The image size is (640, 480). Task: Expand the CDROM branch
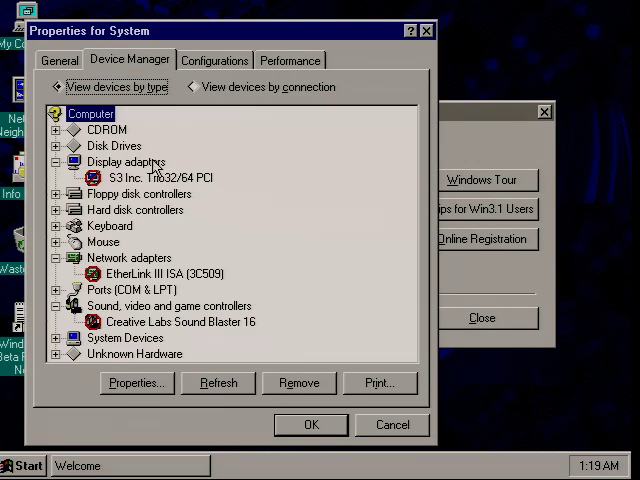(56, 130)
